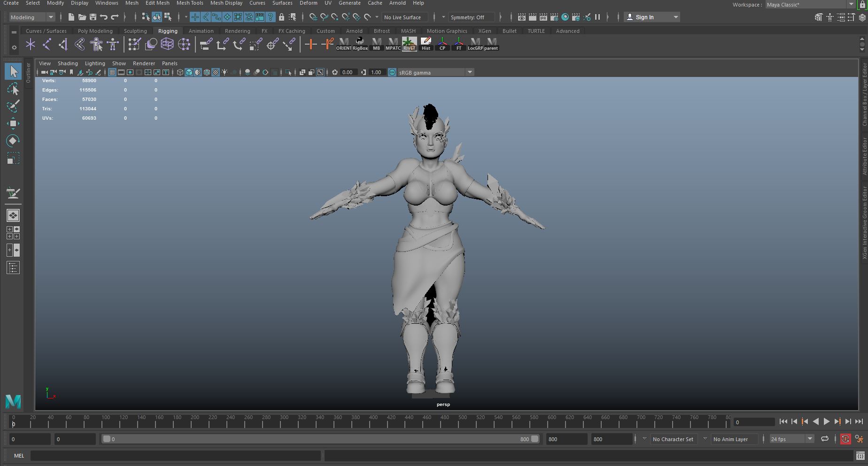
Task: Run the LocGRP shelf script
Action: 475,45
